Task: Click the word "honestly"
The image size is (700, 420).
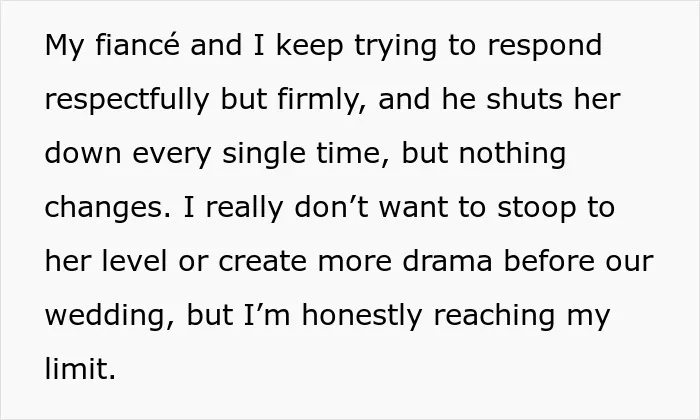Action: click(362, 316)
